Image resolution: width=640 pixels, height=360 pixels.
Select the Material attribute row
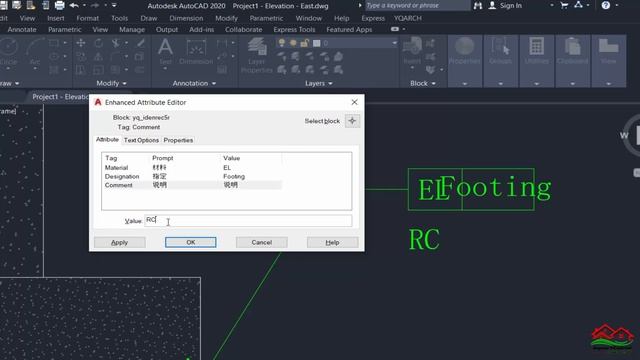(x=192, y=168)
